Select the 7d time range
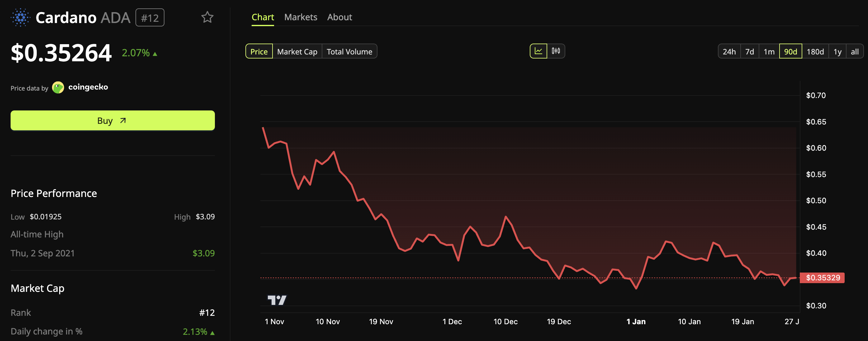868x341 pixels. click(x=750, y=52)
